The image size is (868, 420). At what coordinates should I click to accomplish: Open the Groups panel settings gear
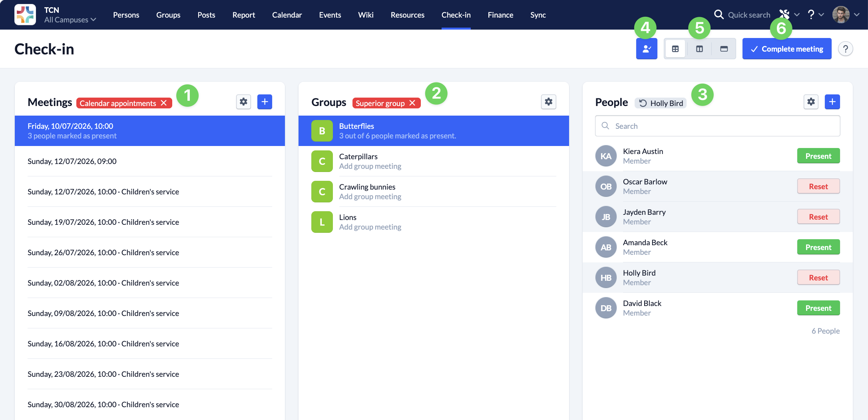point(549,102)
